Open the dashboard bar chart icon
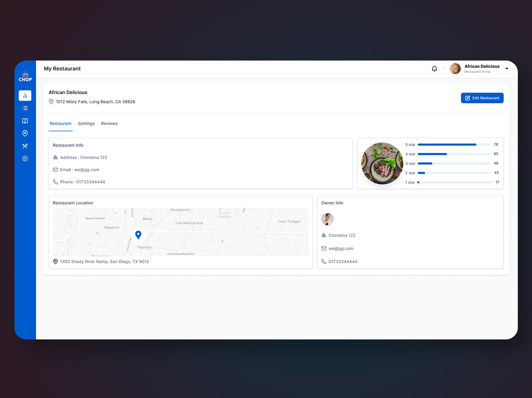 (x=25, y=96)
